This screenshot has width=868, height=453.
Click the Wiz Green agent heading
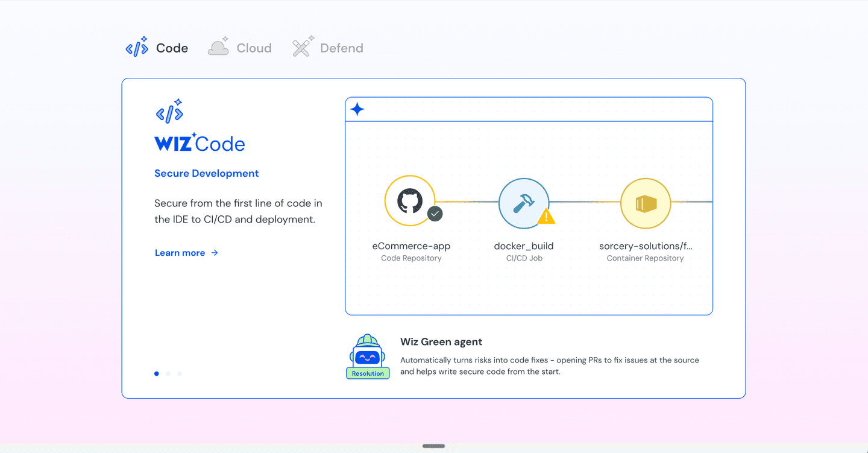point(441,342)
